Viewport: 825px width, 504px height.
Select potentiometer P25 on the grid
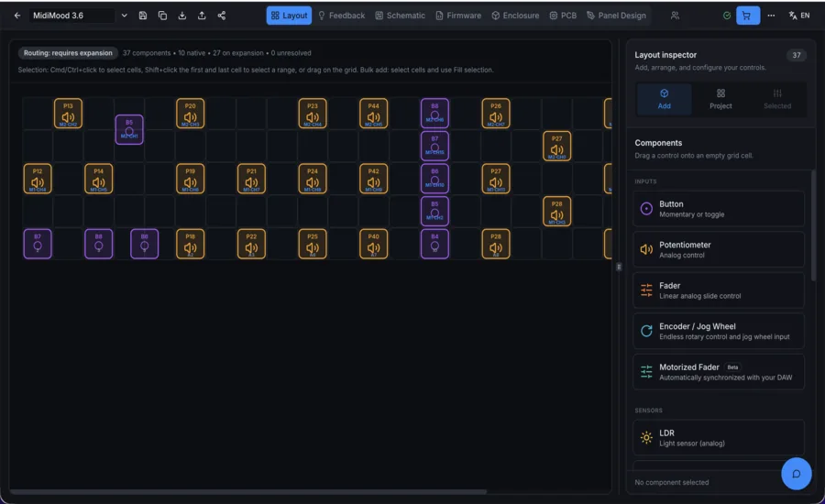click(313, 244)
